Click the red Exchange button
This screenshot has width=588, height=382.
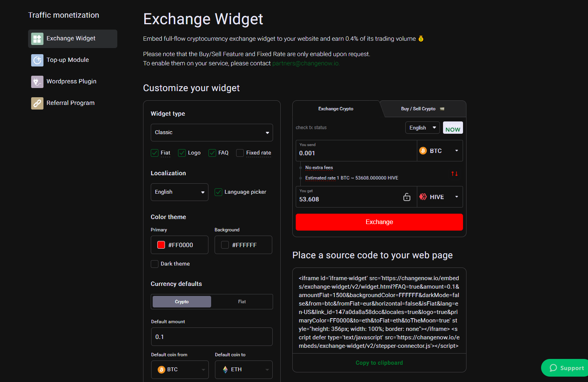click(379, 222)
